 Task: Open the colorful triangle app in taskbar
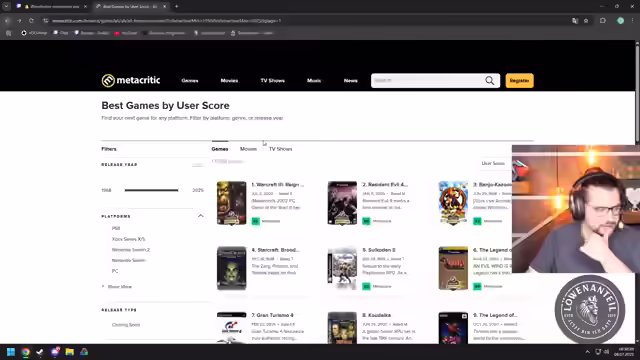click(x=84, y=352)
